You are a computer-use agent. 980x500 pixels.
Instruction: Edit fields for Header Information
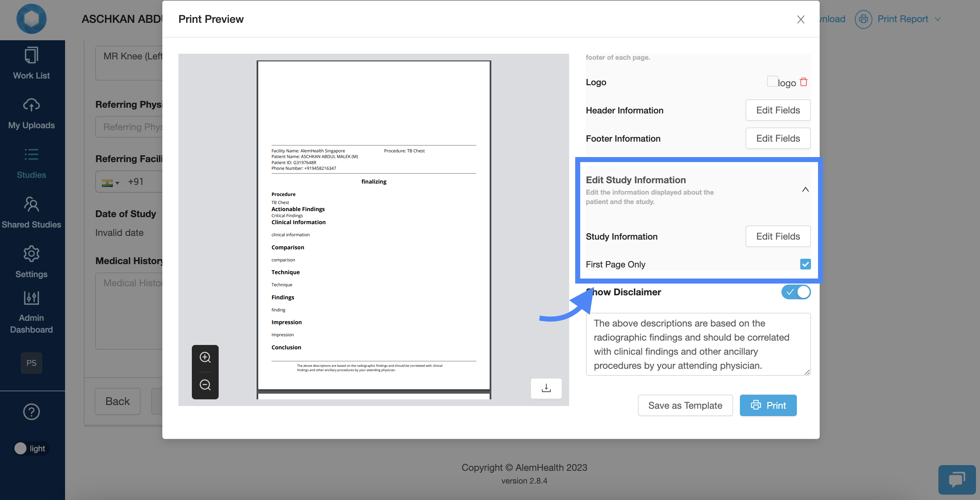(x=778, y=110)
